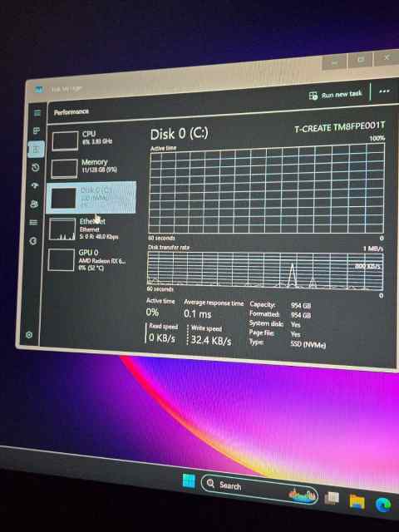The height and width of the screenshot is (532, 399).
Task: Open the Windows Start menu
Action: [189, 480]
